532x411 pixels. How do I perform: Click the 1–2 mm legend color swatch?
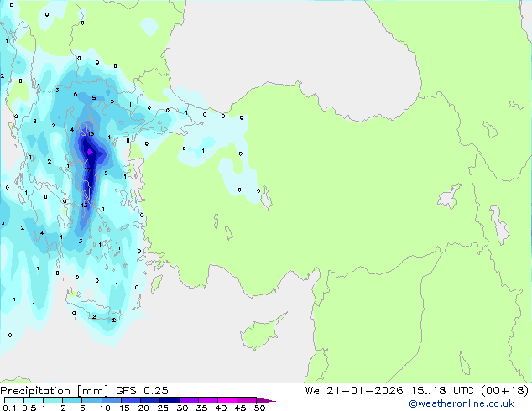(x=53, y=400)
